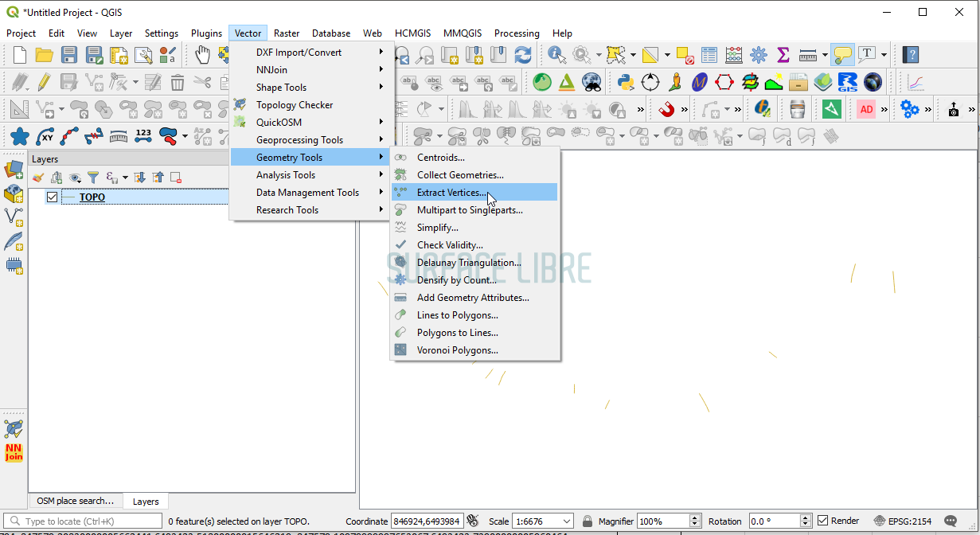The image size is (980, 535).
Task: Choose Extract Vertices from Geometry Tools
Action: click(451, 193)
